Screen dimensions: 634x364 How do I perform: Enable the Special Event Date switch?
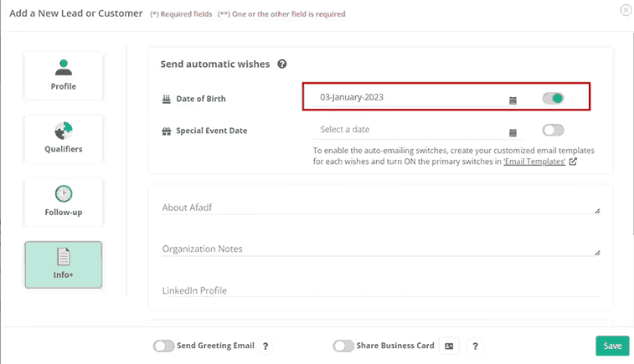pyautogui.click(x=553, y=130)
